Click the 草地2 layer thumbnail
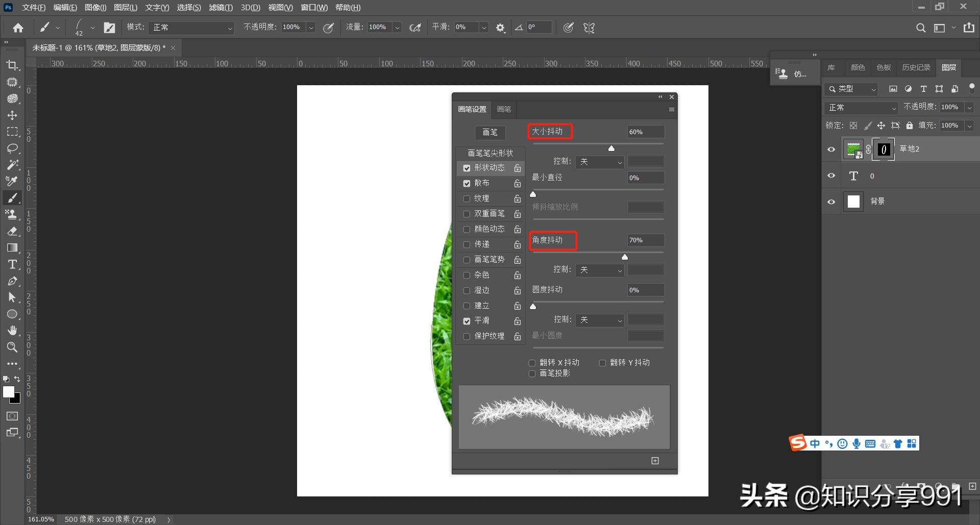Viewport: 980px width, 525px height. [x=853, y=148]
